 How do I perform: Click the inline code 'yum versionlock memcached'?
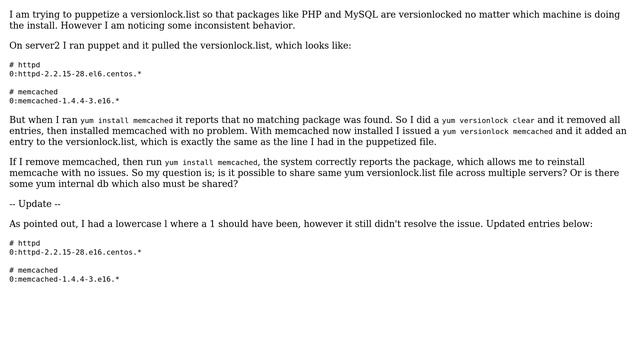click(497, 132)
